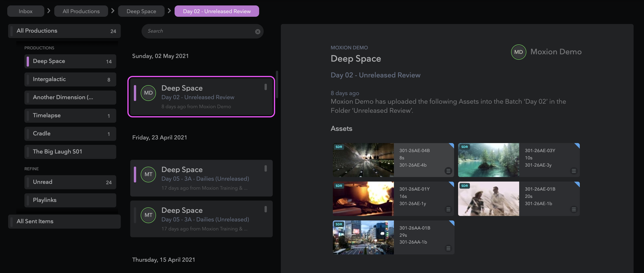Select the Timelapse production
The image size is (644, 273).
(70, 115)
